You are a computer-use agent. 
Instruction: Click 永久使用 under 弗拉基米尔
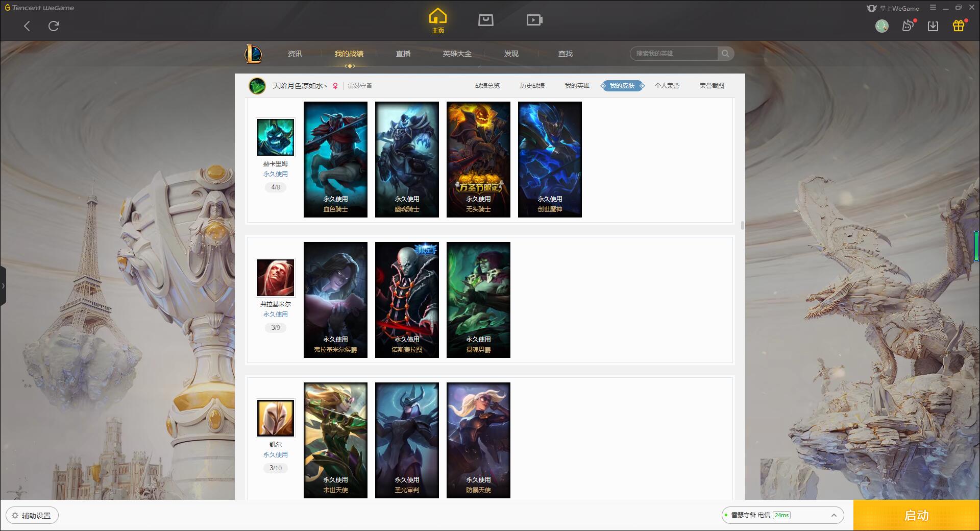tap(276, 315)
